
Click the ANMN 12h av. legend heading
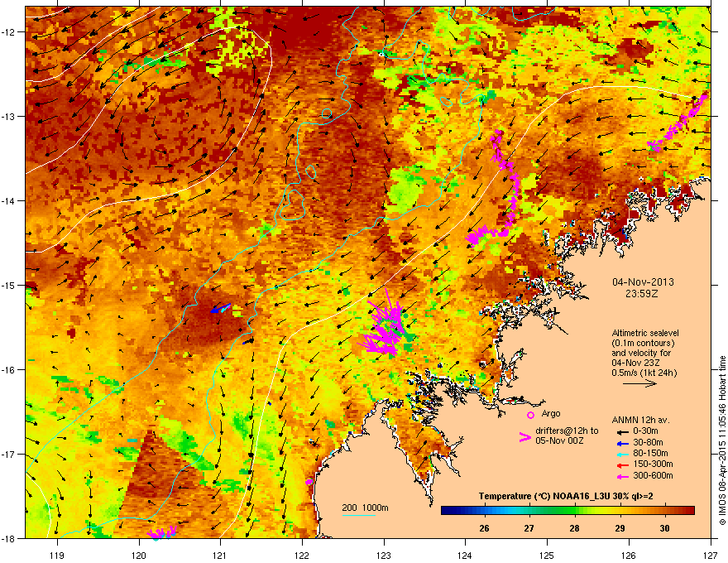[x=640, y=420]
